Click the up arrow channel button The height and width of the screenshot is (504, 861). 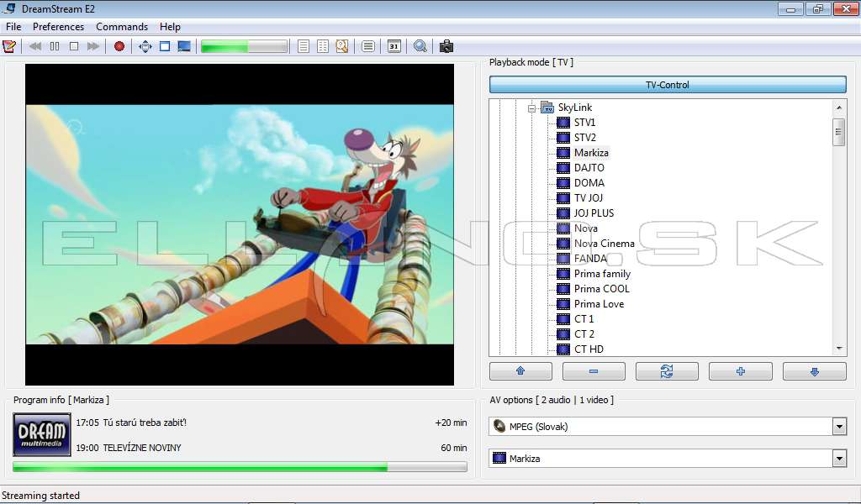[520, 371]
